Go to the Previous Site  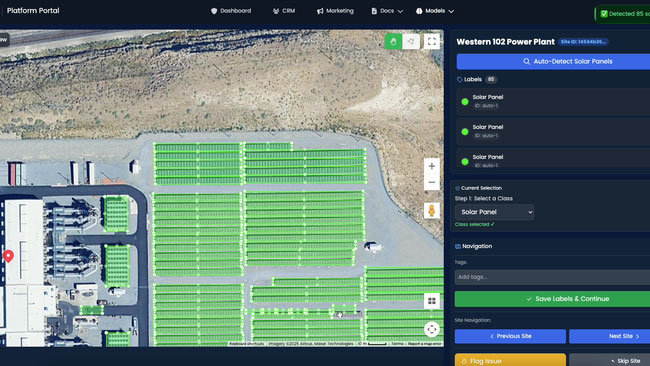(x=510, y=336)
